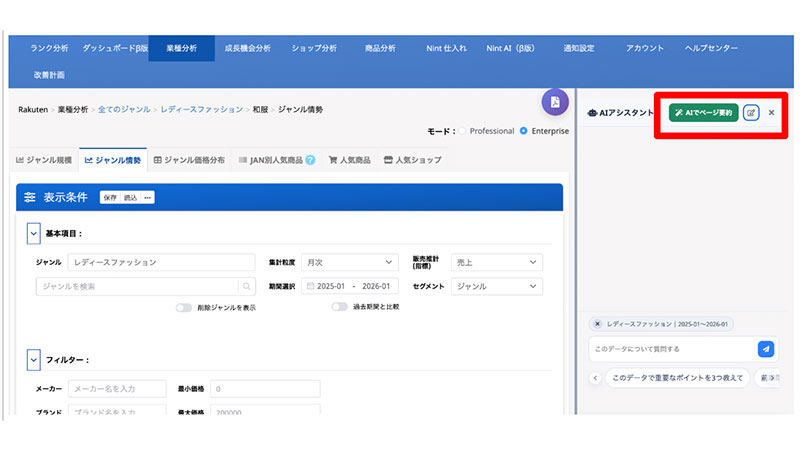The image size is (800, 451).
Task: Click the new chat edit icon
Action: tap(751, 113)
